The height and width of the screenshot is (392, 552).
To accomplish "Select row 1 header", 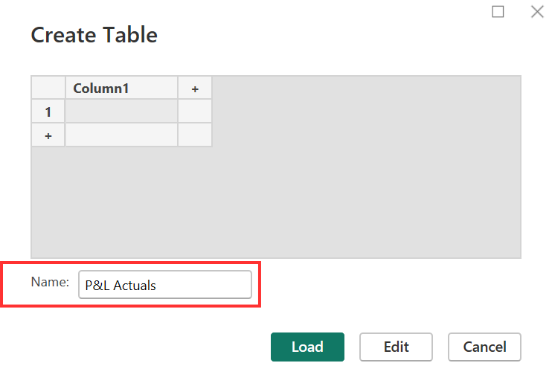I will (x=48, y=112).
